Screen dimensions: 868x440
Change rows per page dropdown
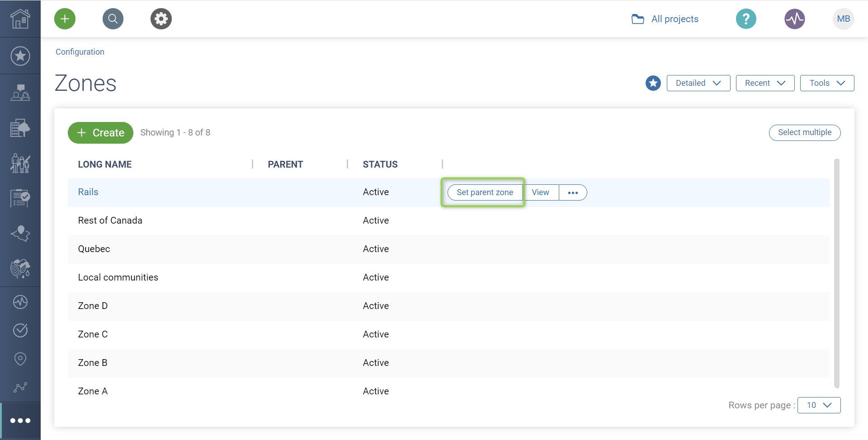[819, 405]
